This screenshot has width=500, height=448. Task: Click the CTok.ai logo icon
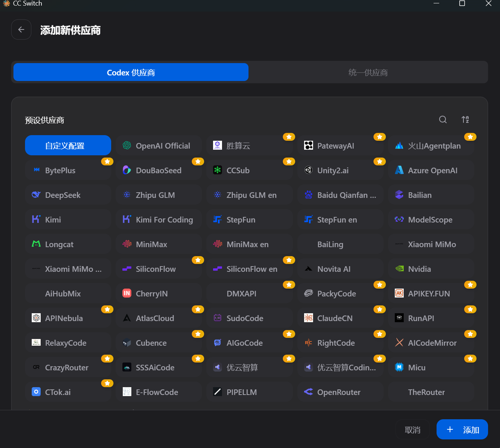coord(36,392)
